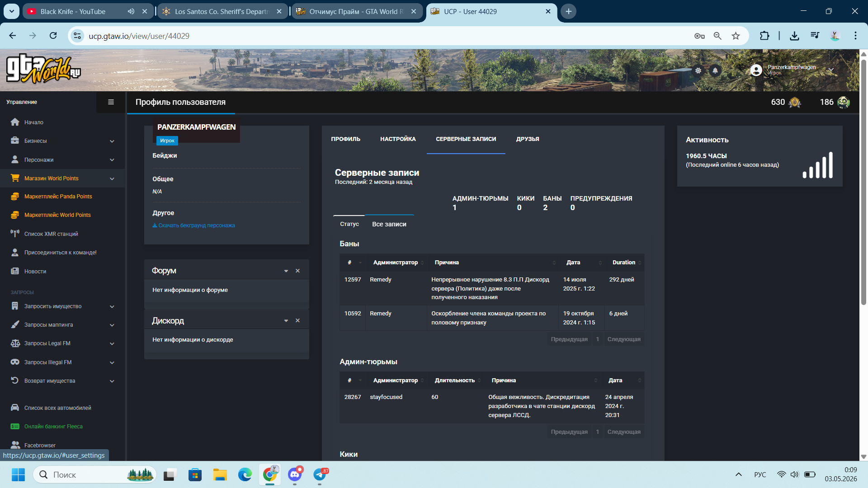868x488 pixels.
Task: Open the gear settings icon in header
Action: (698, 70)
